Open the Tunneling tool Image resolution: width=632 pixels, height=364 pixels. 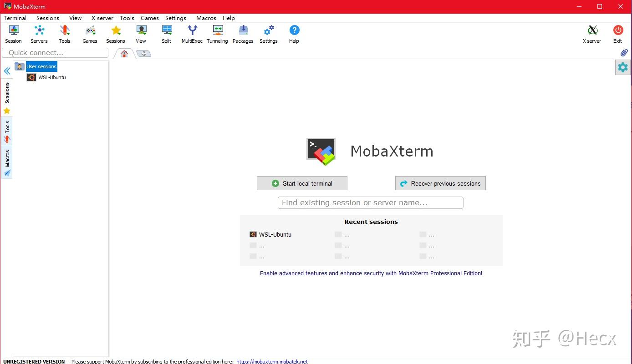tap(217, 32)
